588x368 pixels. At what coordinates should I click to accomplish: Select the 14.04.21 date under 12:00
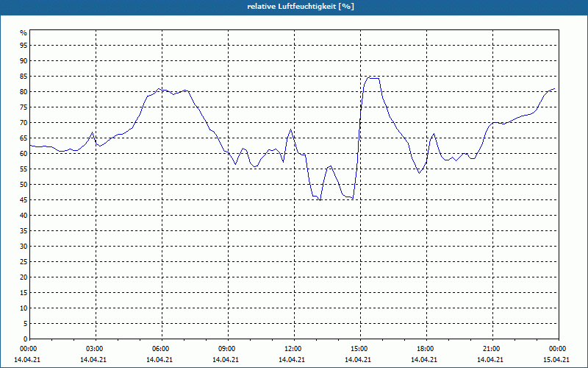[x=291, y=360]
